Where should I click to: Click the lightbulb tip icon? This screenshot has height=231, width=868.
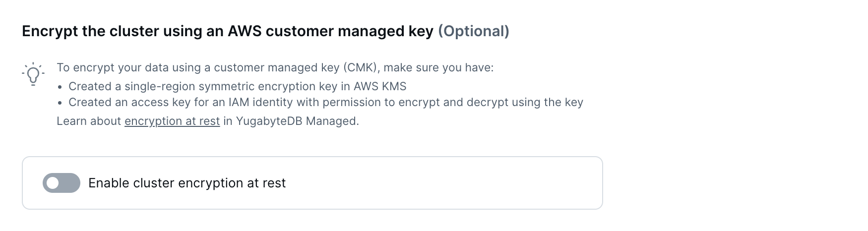click(x=33, y=74)
